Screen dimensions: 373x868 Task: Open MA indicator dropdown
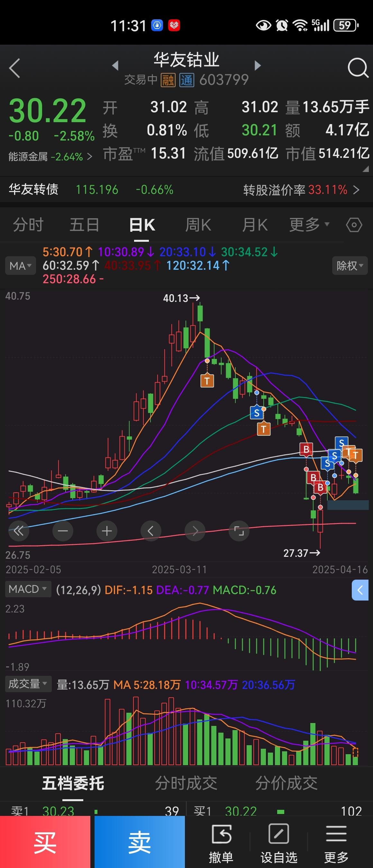tap(20, 266)
